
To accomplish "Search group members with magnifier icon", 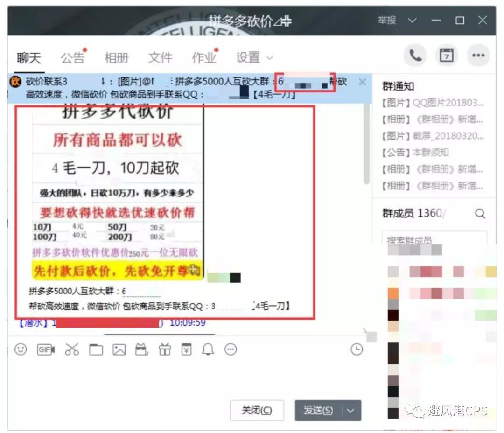I will (480, 213).
